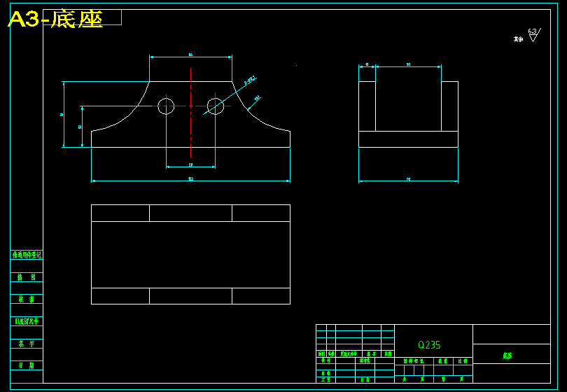Click the red vertical centerline of front view
Image resolution: width=567 pixels, height=392 pixels.
click(190, 113)
